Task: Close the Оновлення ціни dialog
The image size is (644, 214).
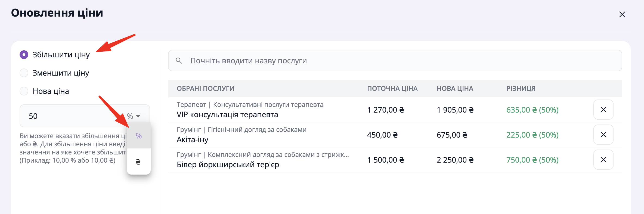Action: [622, 14]
